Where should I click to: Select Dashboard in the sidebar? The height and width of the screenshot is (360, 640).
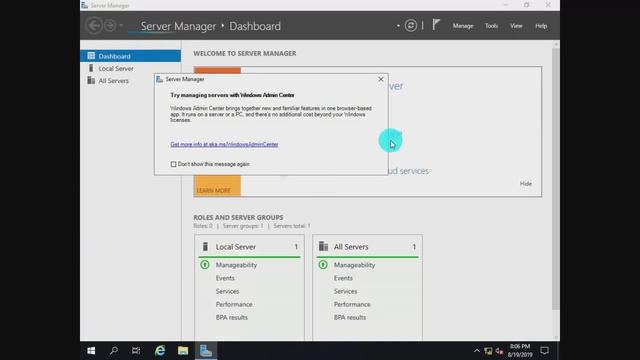pyautogui.click(x=130, y=56)
